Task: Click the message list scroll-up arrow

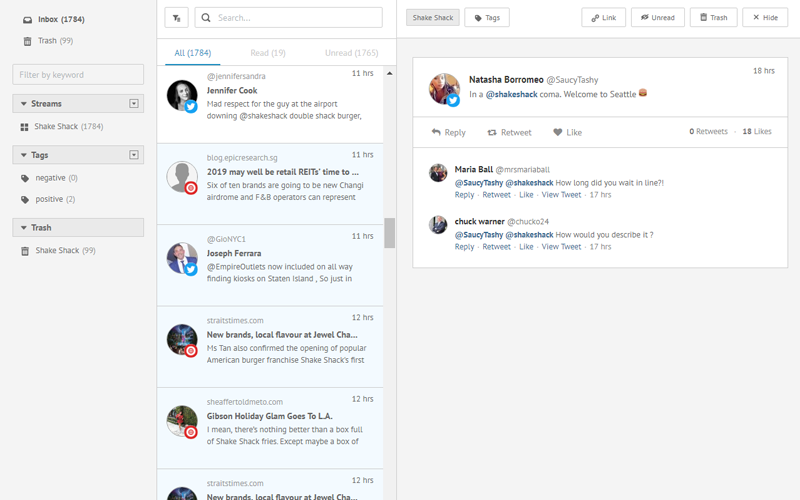Action: pyautogui.click(x=390, y=73)
